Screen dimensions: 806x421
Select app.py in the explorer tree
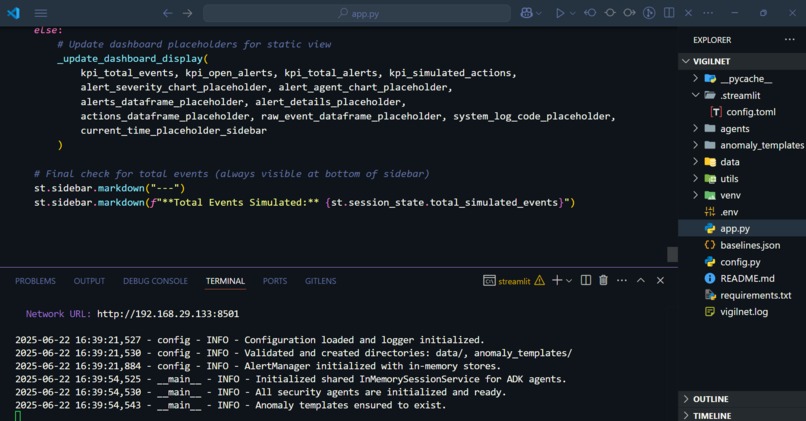(742, 228)
